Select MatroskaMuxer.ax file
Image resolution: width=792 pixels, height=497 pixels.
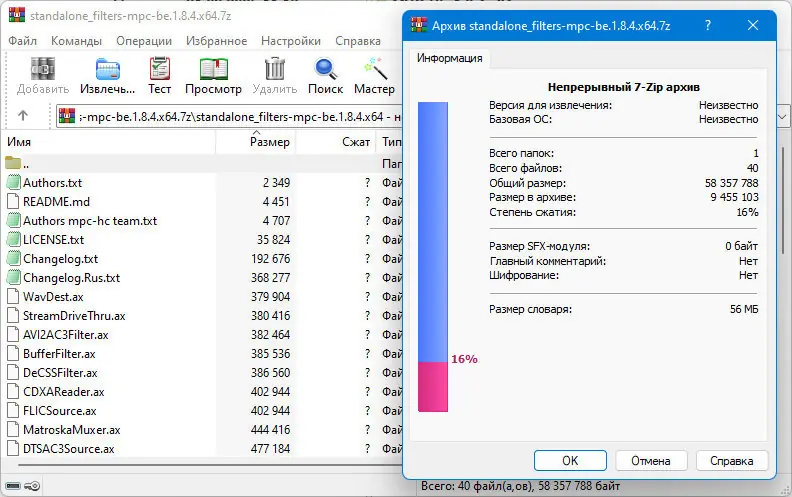point(72,430)
